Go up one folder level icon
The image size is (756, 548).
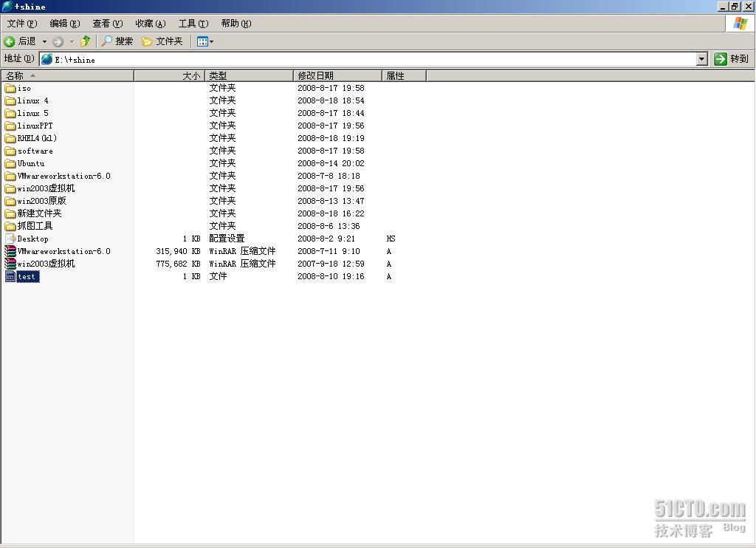86,41
